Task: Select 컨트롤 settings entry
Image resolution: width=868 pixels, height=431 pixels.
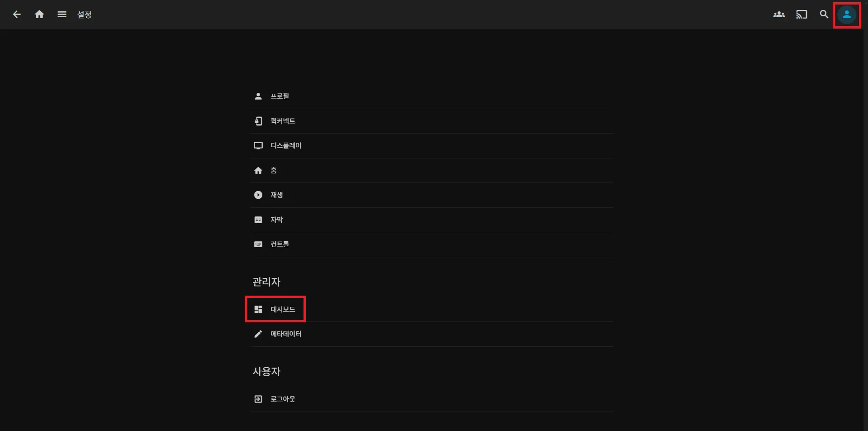Action: [280, 244]
